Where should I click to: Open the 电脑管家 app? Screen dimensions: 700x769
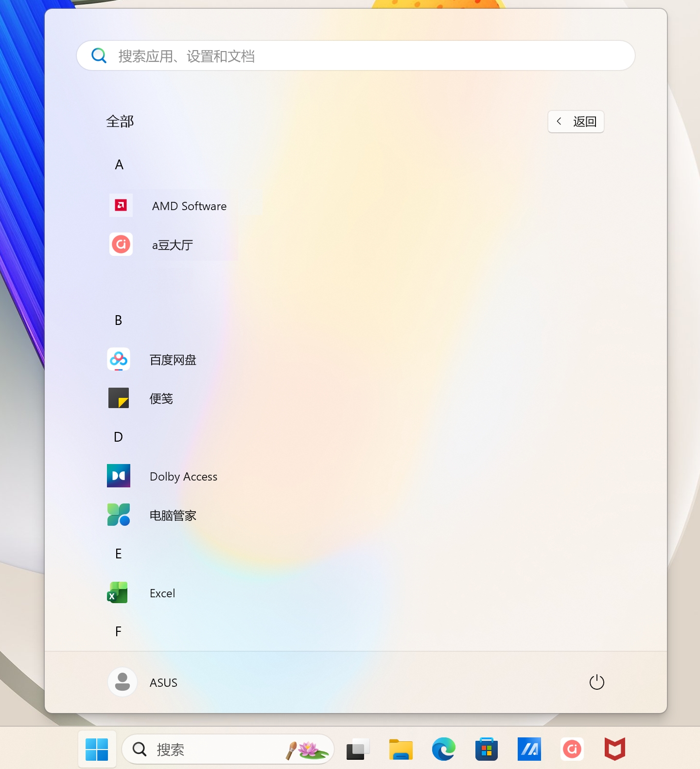172,516
